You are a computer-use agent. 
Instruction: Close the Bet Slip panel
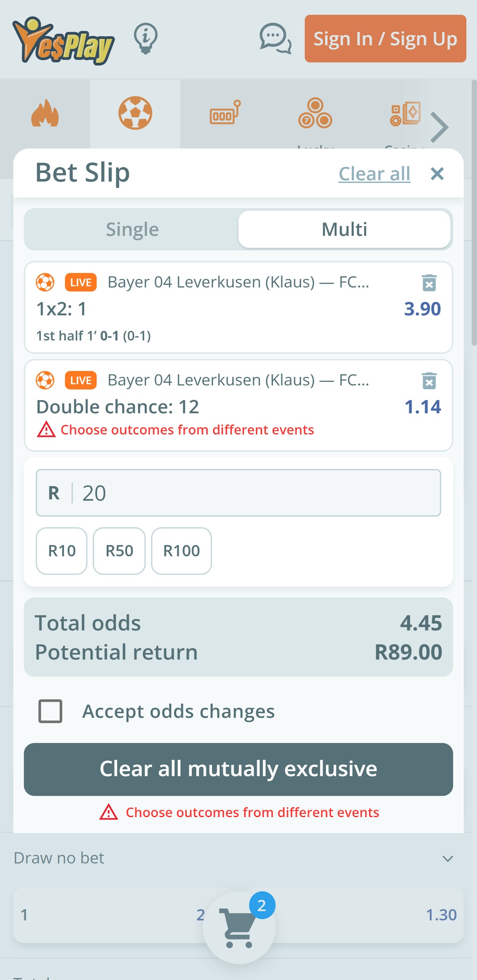437,174
